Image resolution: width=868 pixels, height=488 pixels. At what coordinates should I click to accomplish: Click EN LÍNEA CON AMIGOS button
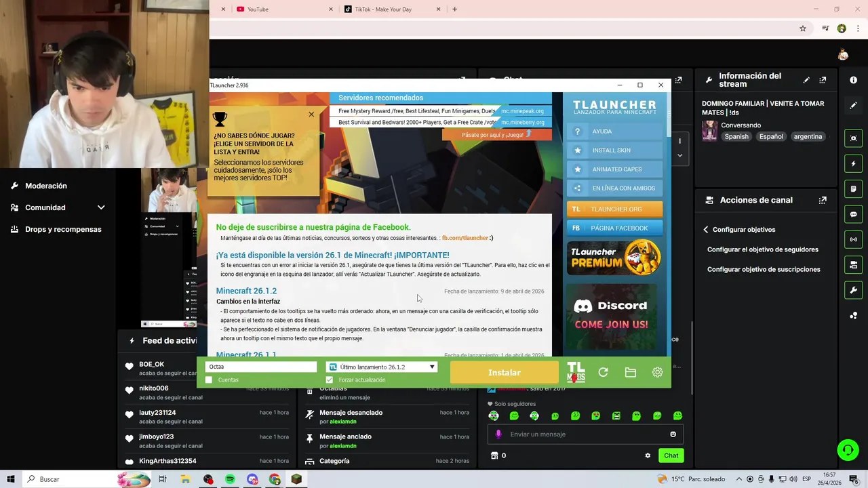pos(614,188)
